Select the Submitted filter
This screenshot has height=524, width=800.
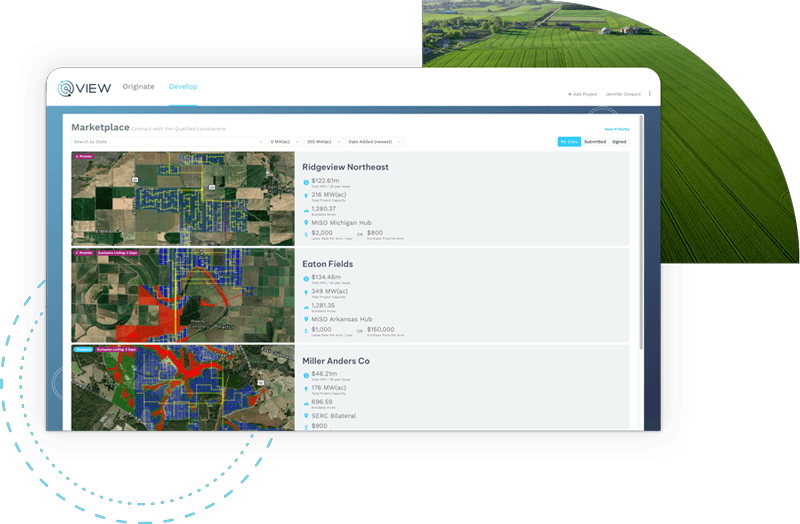[x=595, y=142]
